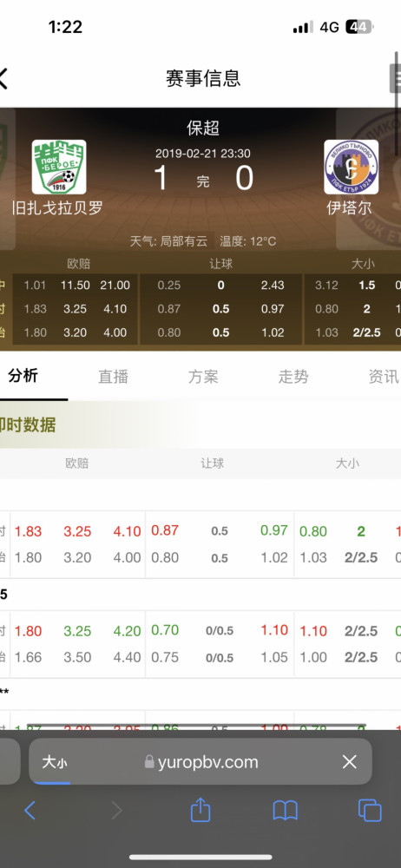The image size is (401, 868).
Task: Tap the yuropbv.com address bar
Action: (200, 762)
